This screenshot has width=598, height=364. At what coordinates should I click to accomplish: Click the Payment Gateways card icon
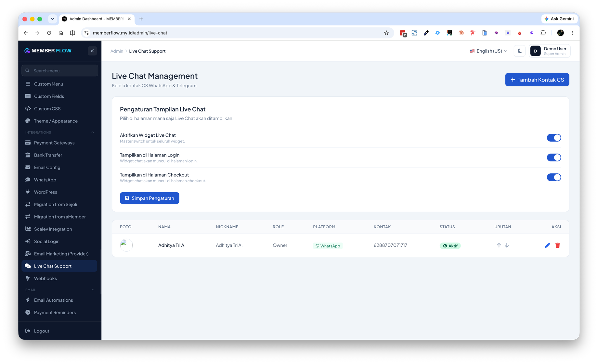(x=28, y=143)
